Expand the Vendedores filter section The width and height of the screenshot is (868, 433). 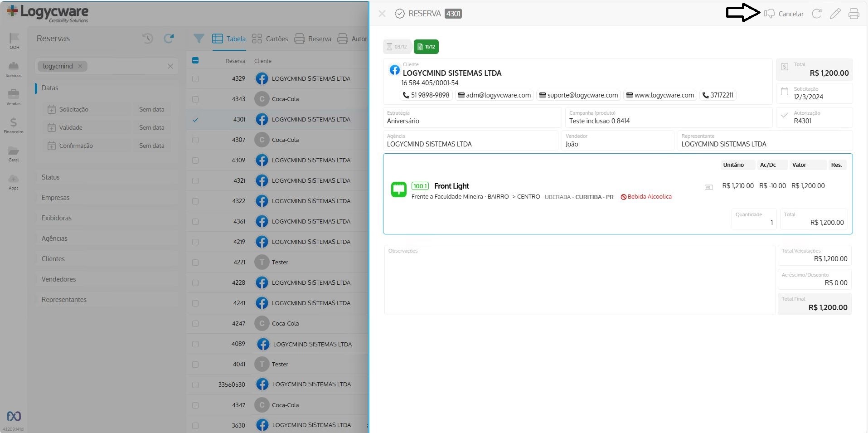coord(107,279)
